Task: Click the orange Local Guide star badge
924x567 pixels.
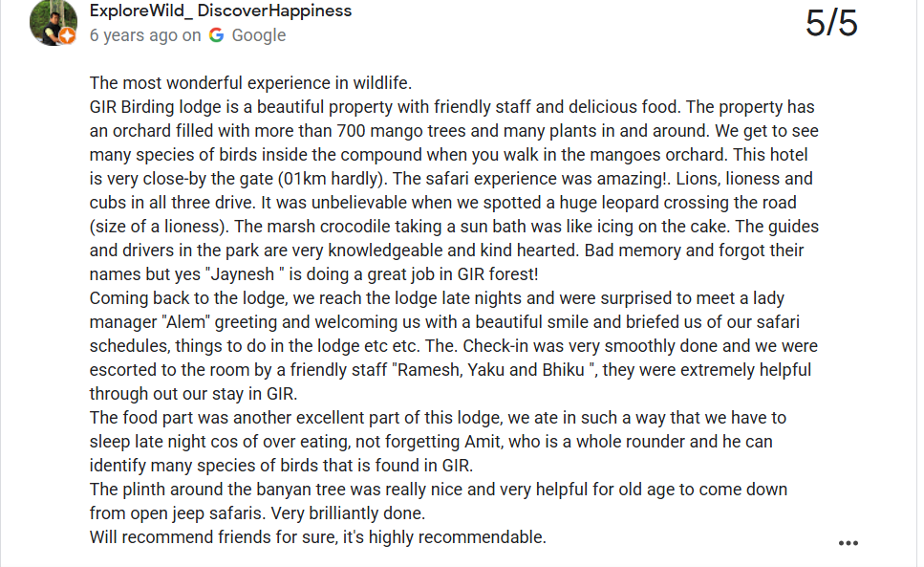Action: coord(67,36)
